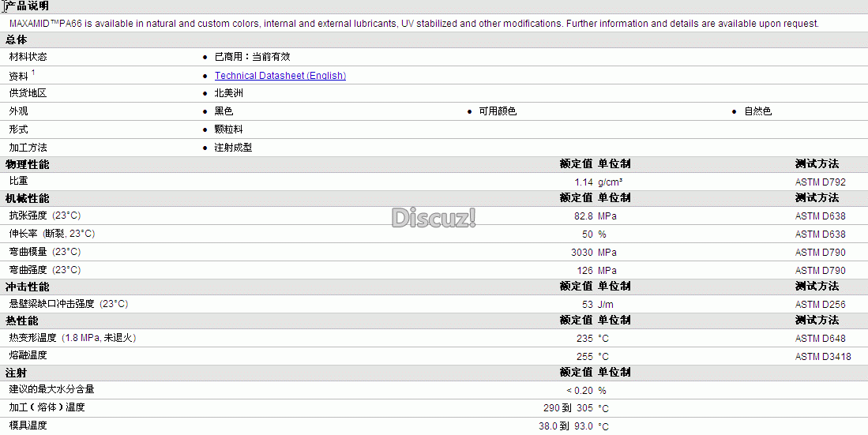Select the 比重 row label

18,181
